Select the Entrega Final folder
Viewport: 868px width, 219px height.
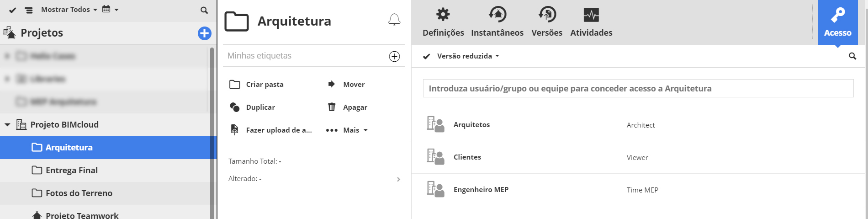coord(71,171)
